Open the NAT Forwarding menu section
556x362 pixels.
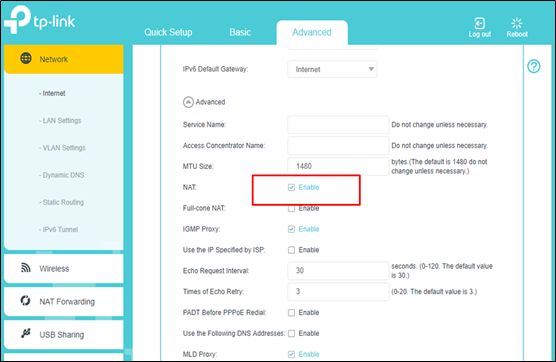[64, 301]
